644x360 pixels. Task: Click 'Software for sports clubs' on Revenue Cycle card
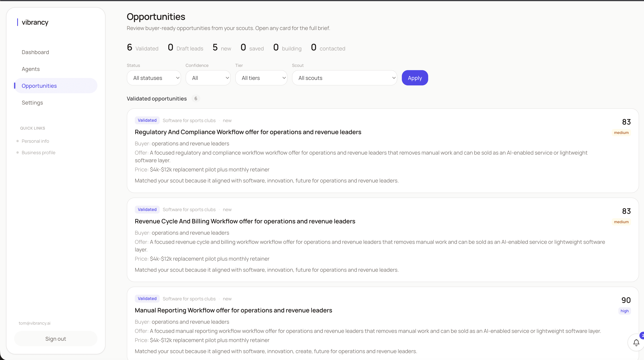[x=189, y=210]
